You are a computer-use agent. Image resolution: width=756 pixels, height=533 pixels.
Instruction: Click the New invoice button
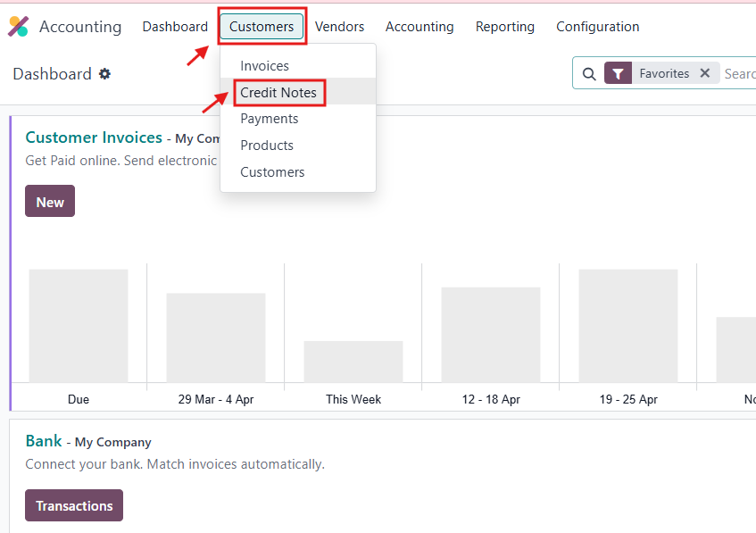(50, 202)
